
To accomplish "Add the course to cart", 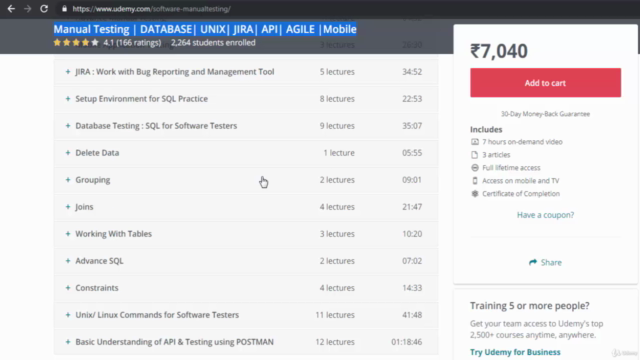I will point(545,83).
